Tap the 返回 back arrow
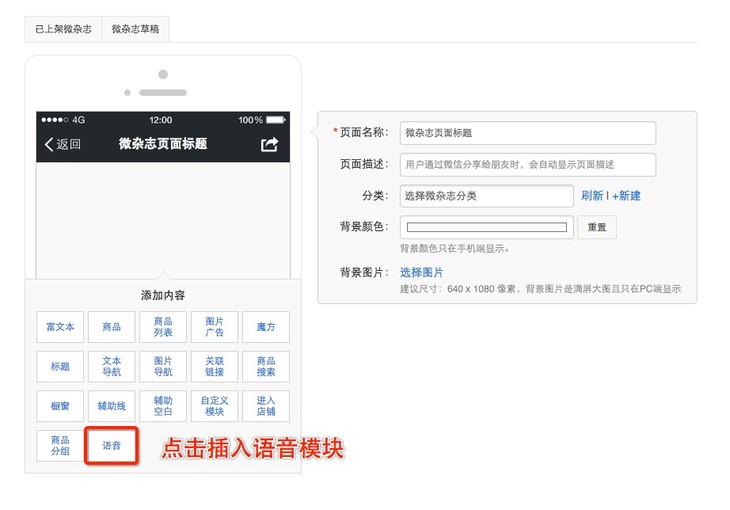 pos(62,144)
